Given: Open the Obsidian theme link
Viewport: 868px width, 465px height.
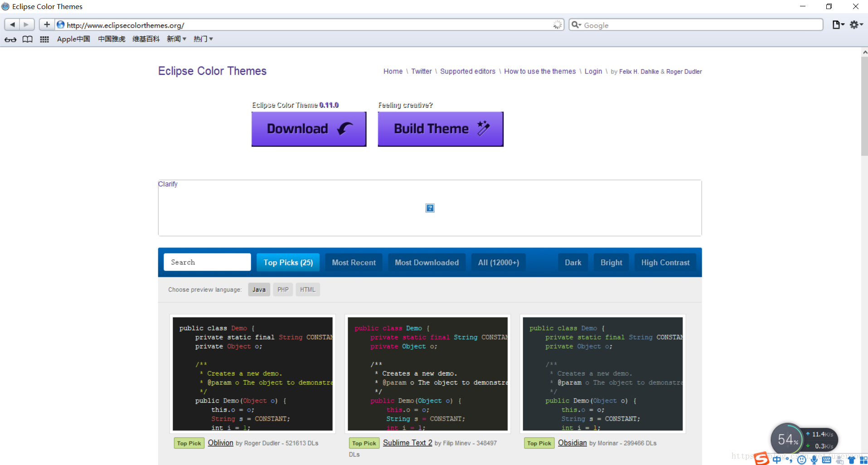Looking at the screenshot, I should 572,443.
